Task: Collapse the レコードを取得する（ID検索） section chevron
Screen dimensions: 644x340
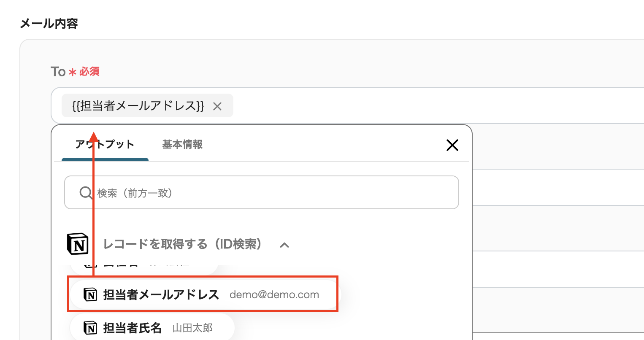Action: point(284,245)
